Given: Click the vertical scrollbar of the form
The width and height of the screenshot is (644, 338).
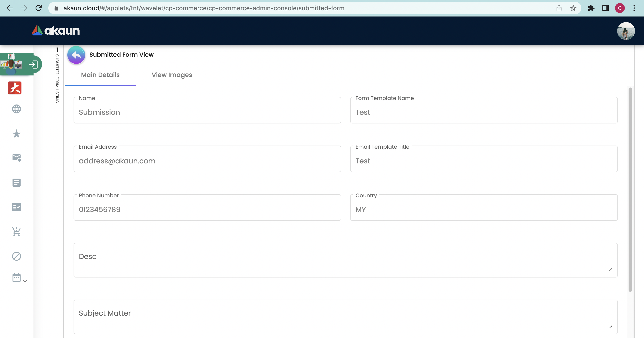Looking at the screenshot, I should tap(630, 190).
